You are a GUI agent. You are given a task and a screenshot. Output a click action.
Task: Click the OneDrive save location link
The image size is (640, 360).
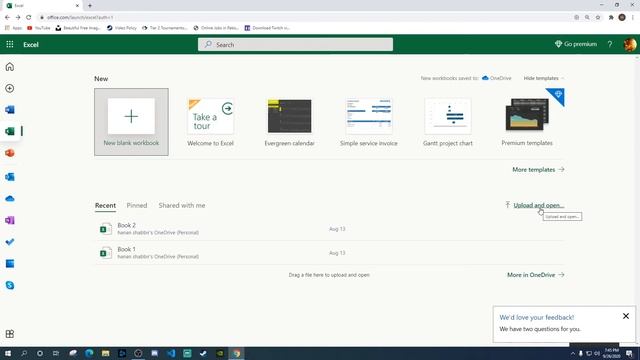(x=497, y=78)
